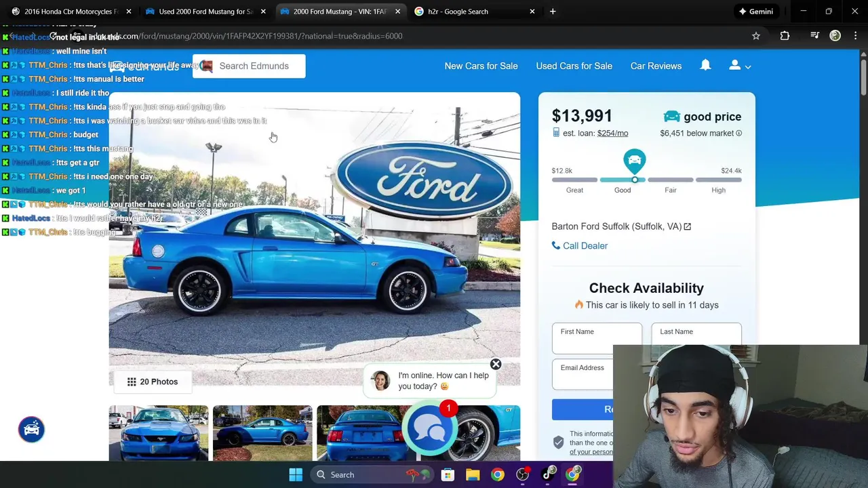868x488 pixels.
Task: Click the calculator icon beside est. loan
Action: [x=556, y=133]
